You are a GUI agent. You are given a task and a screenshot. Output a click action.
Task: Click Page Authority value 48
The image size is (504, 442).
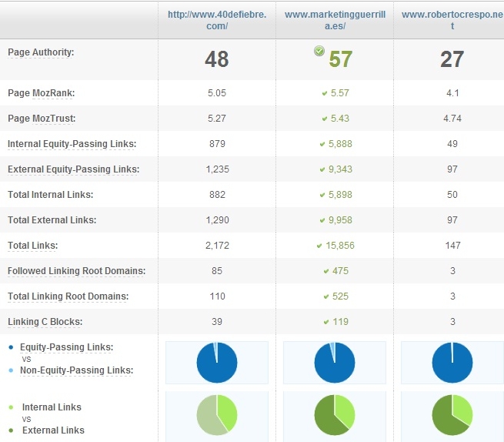[217, 59]
